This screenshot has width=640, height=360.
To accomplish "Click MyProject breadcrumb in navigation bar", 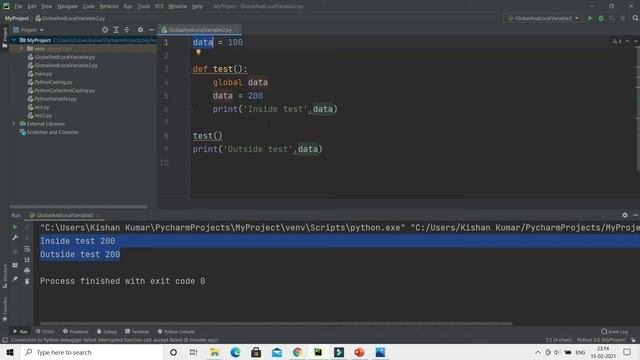I will click(x=17, y=18).
